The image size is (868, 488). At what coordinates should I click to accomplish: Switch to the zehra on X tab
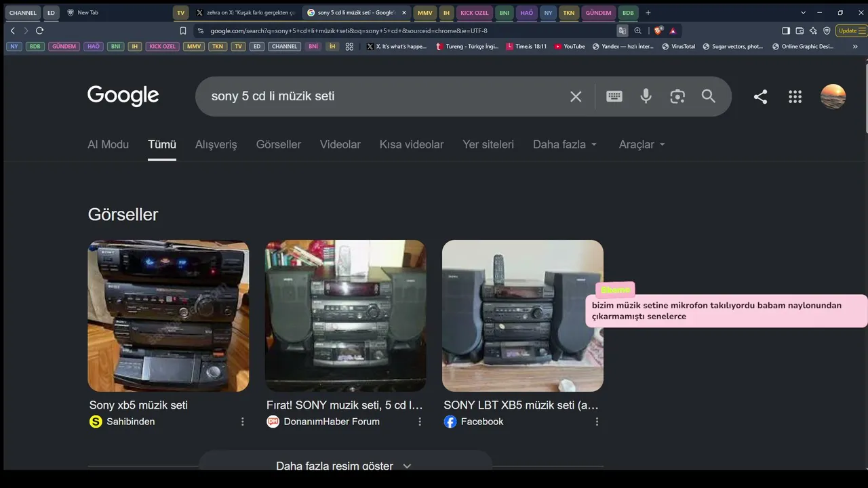coord(245,13)
